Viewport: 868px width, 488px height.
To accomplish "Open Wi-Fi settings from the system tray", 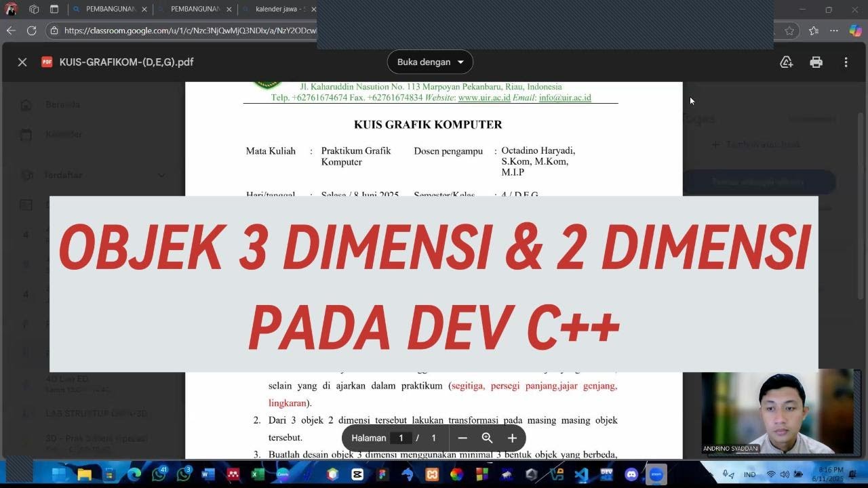I will point(771,474).
